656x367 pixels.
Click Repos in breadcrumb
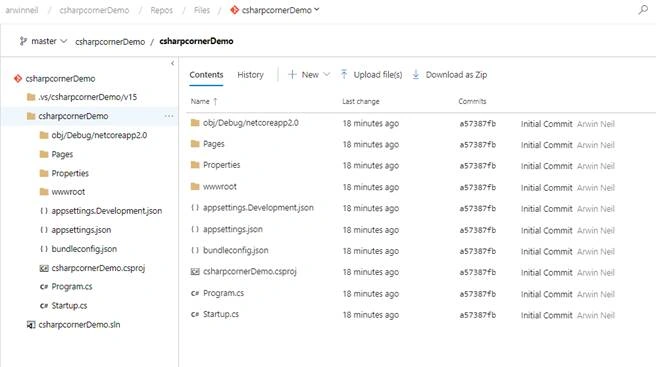[x=161, y=10]
